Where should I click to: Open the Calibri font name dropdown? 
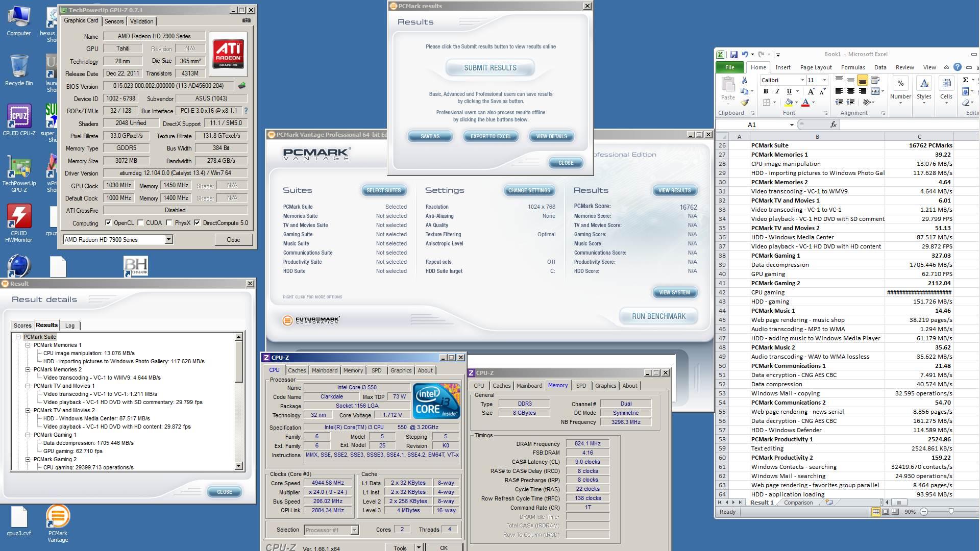pyautogui.click(x=802, y=80)
